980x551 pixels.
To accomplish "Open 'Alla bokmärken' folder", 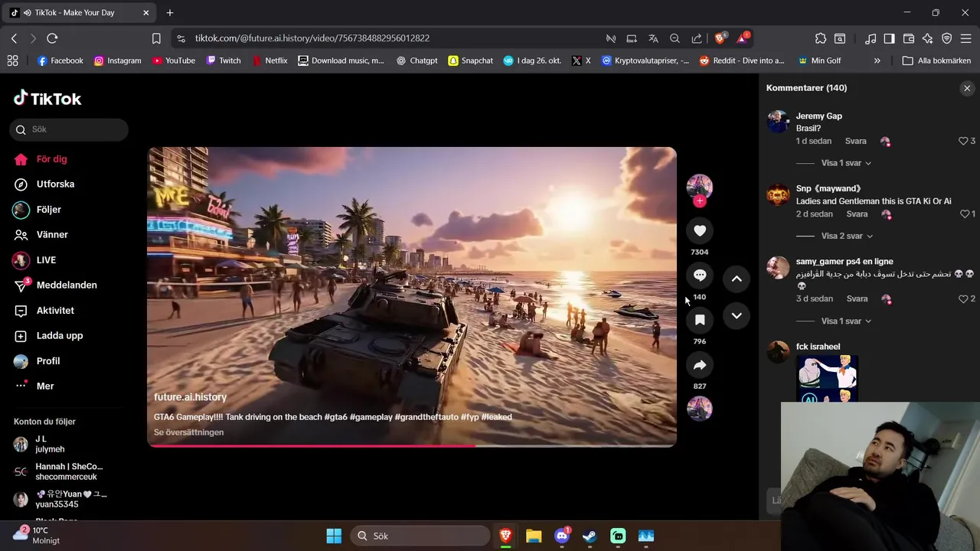I will [936, 60].
